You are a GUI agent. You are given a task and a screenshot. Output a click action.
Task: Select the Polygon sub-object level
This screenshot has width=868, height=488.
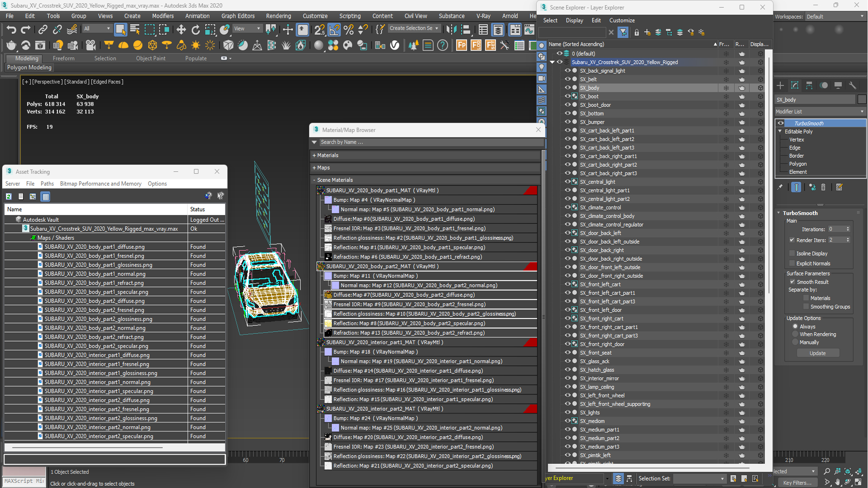pos(798,164)
